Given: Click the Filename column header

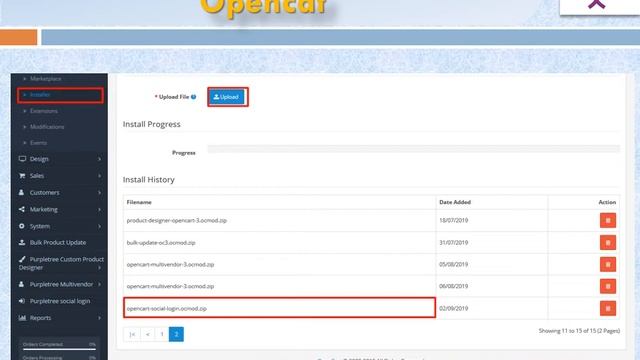Looking at the screenshot, I should pyautogui.click(x=139, y=202).
